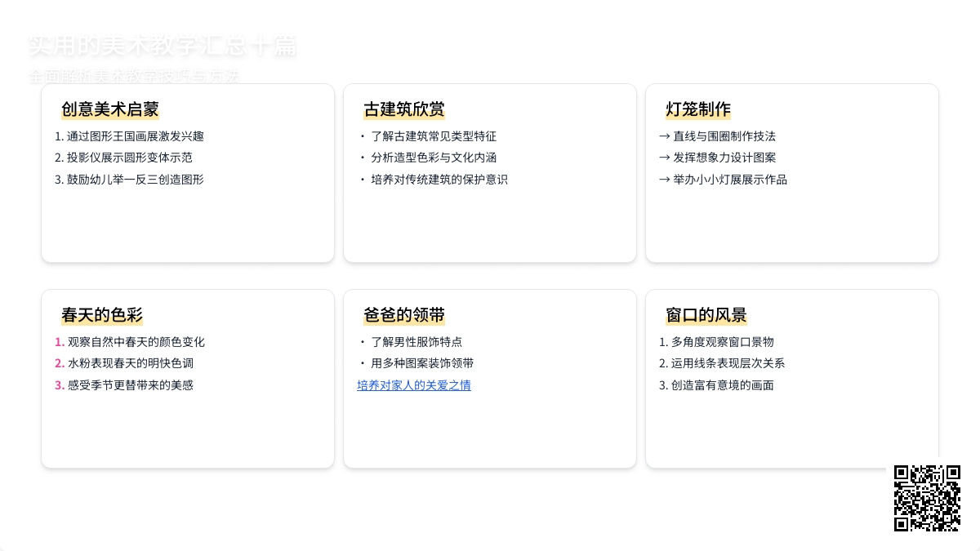Viewport: 980px width, 551px height.
Task: Click the QR code image
Action: coord(927,498)
